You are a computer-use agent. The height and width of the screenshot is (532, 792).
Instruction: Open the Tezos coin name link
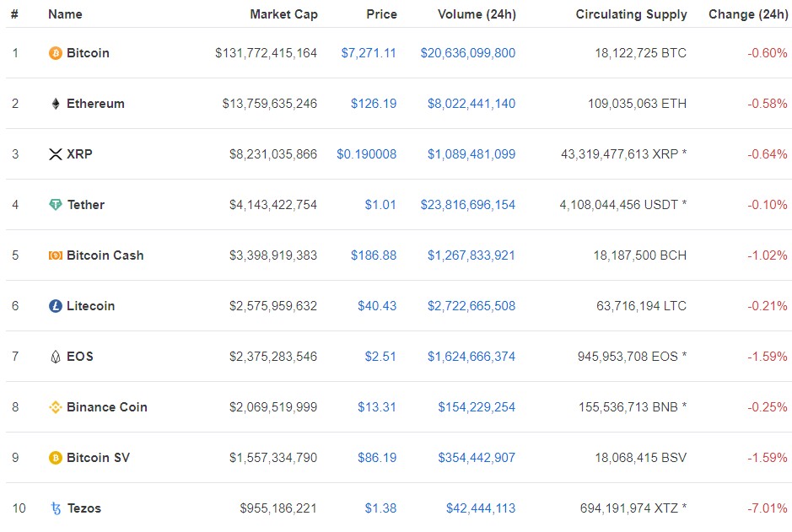tap(84, 508)
